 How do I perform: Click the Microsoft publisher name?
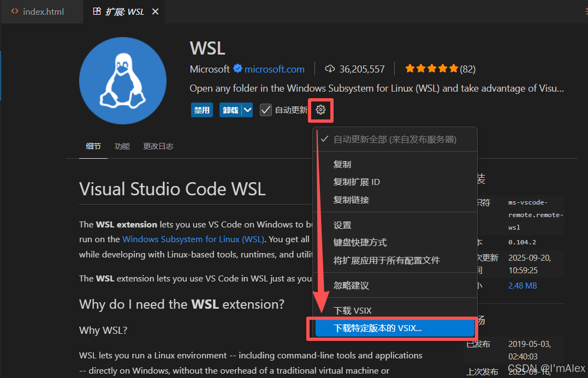(x=209, y=69)
